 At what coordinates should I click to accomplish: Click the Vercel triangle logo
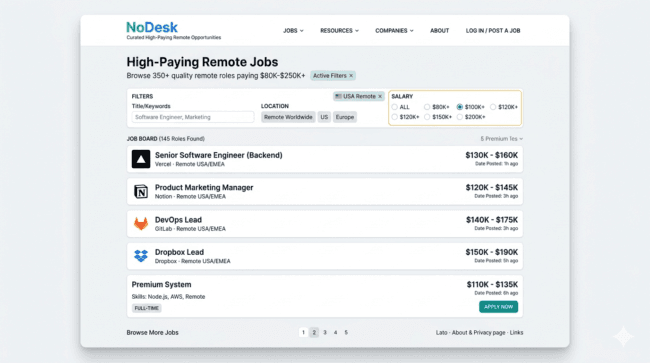pos(141,159)
